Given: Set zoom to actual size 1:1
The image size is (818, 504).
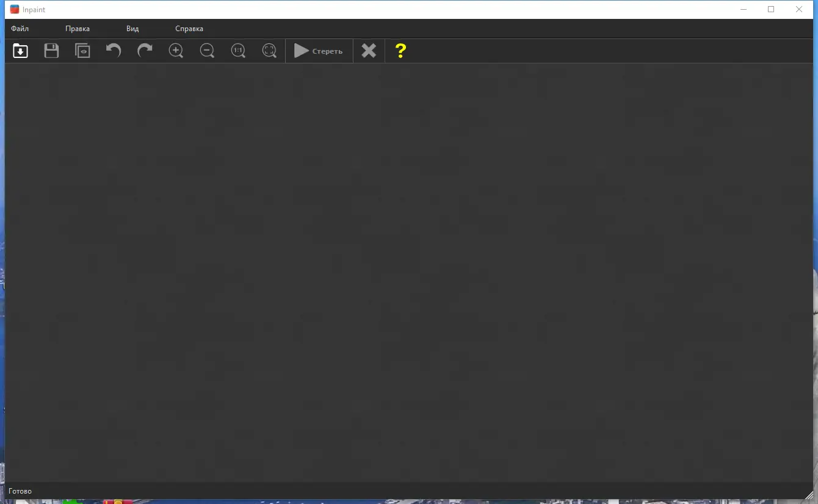Looking at the screenshot, I should coord(238,51).
